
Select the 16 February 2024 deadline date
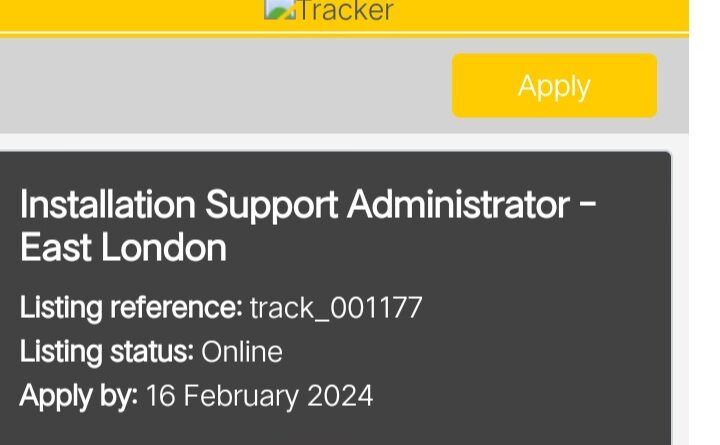point(259,396)
